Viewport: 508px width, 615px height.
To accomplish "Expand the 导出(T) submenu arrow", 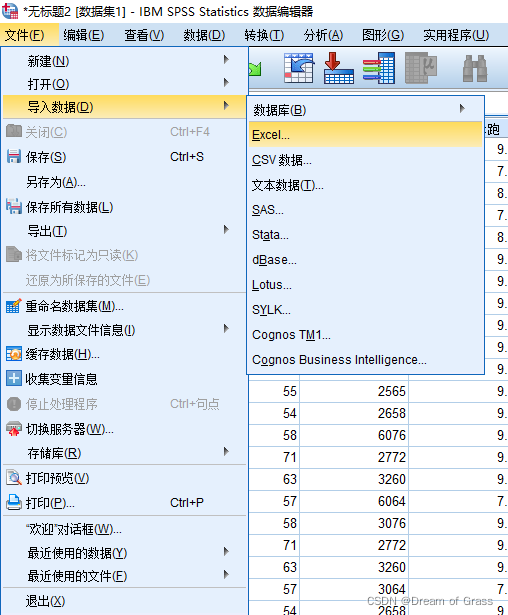I will (x=226, y=229).
